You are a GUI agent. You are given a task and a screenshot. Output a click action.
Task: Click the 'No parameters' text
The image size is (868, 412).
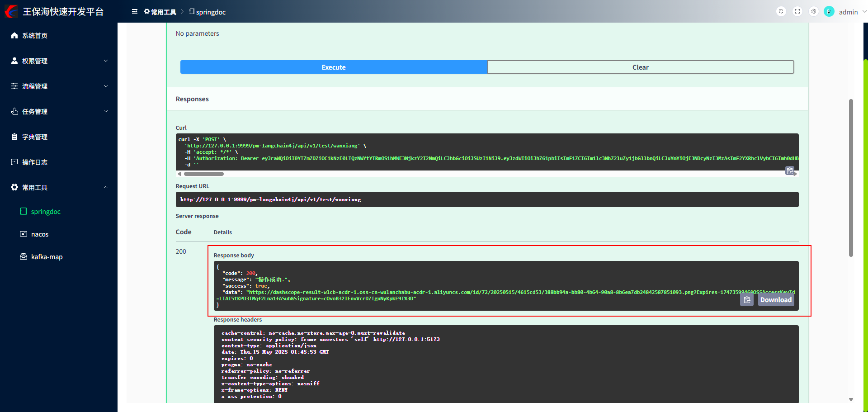point(197,33)
